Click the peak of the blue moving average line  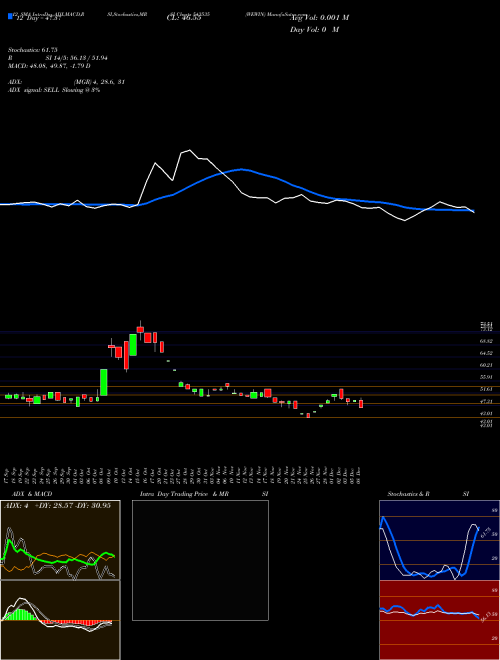(241, 169)
